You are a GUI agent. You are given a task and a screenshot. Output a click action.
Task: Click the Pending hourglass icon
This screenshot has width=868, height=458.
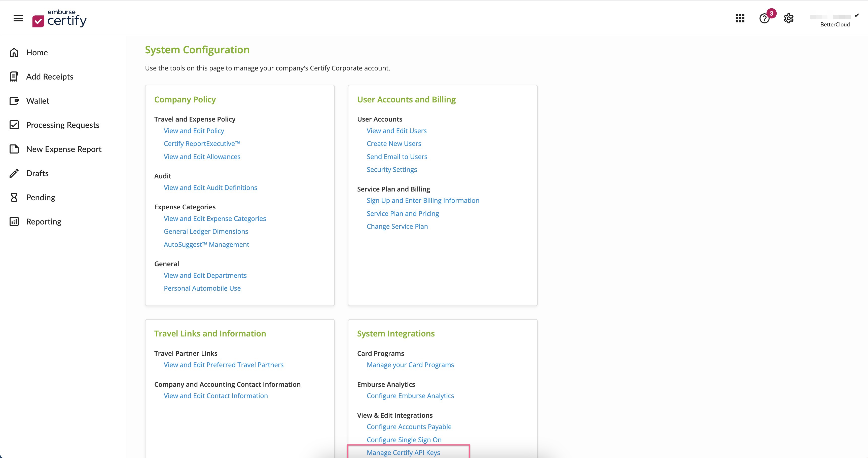(14, 197)
